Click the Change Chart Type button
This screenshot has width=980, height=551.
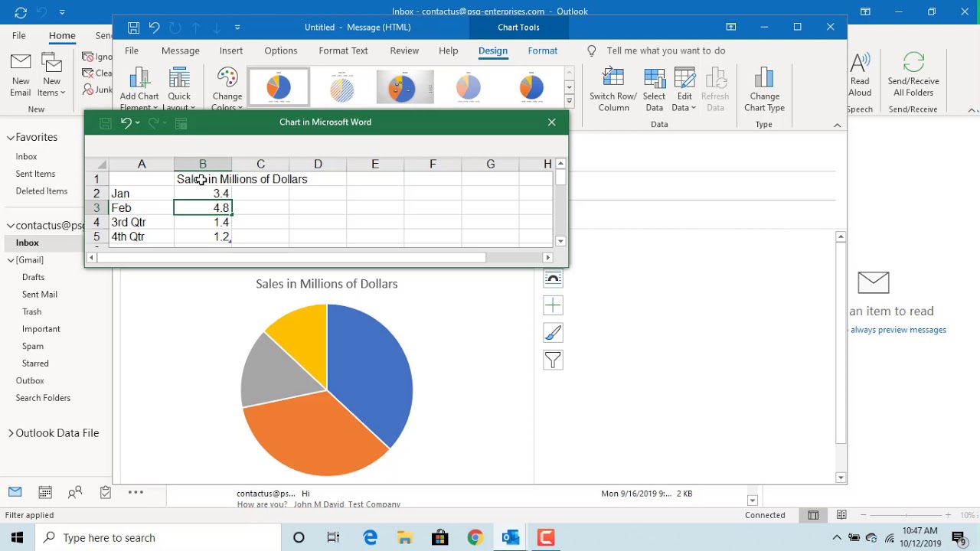764,90
